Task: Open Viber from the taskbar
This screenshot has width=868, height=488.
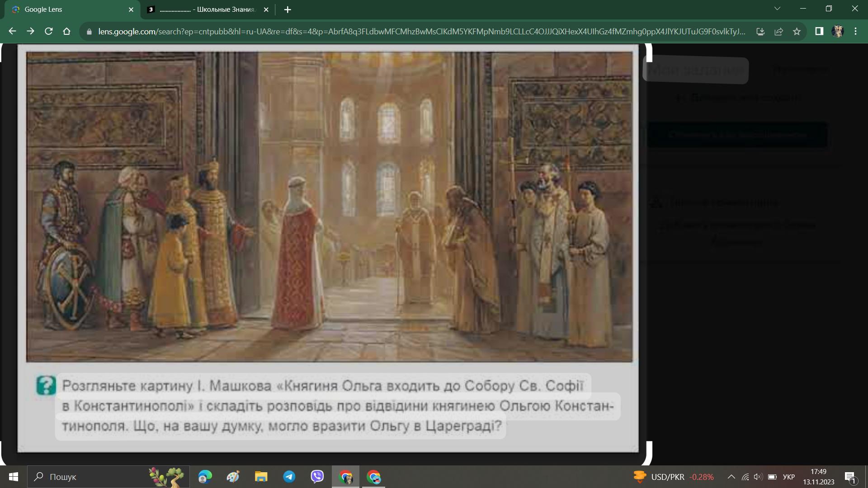Action: [317, 477]
